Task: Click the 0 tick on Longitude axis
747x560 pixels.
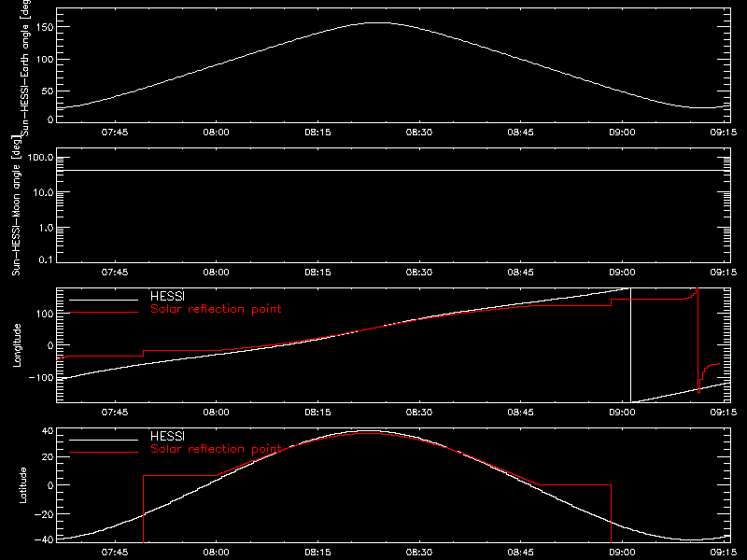Action: pyautogui.click(x=50, y=345)
